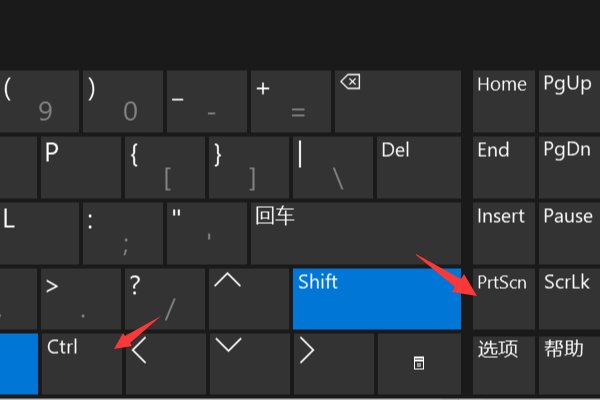
Task: Open keyboard 选项 (Options)
Action: point(503,363)
